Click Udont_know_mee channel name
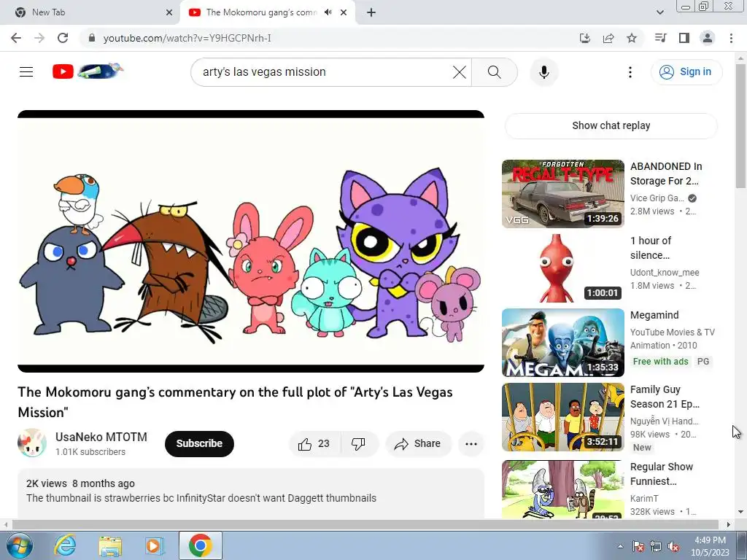 click(x=665, y=273)
